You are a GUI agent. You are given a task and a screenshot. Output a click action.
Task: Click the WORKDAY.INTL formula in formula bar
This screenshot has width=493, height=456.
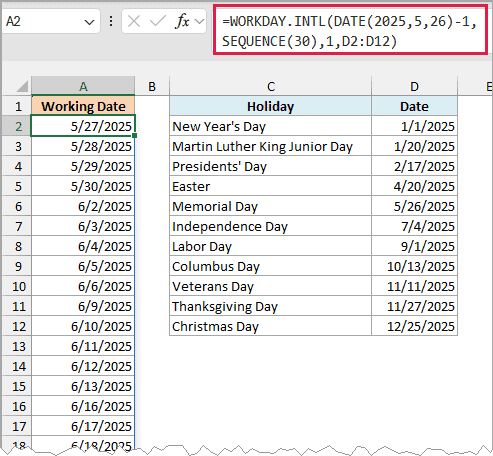(x=349, y=31)
